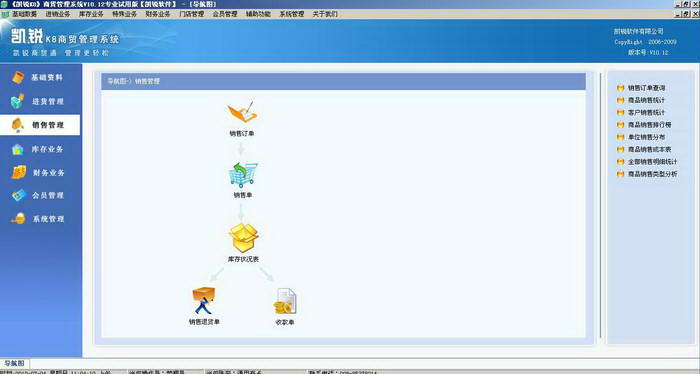Click the bullet icon beside 全部销售明细统计
Screen dimensions: 700x374
(x=621, y=162)
